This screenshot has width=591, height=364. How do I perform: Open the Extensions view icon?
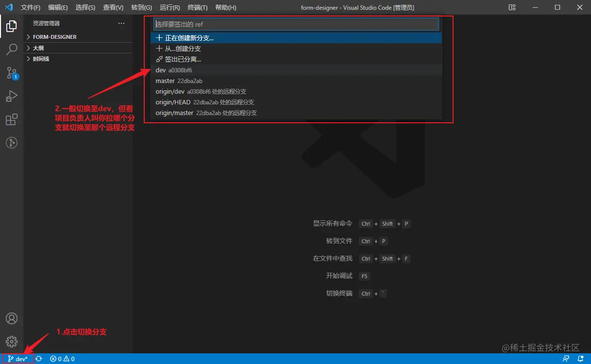pyautogui.click(x=12, y=119)
